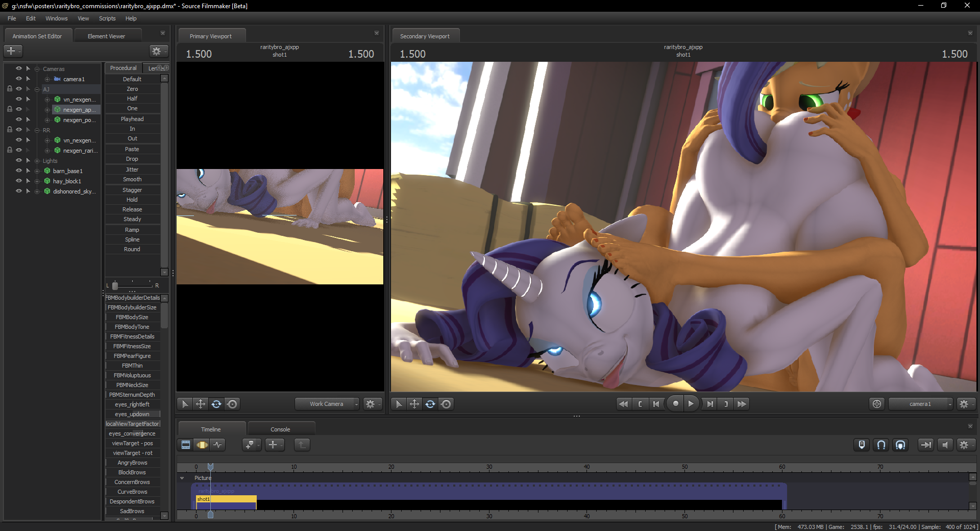This screenshot has height=531, width=980.
Task: Collapse the Cameras group
Action: tap(37, 69)
